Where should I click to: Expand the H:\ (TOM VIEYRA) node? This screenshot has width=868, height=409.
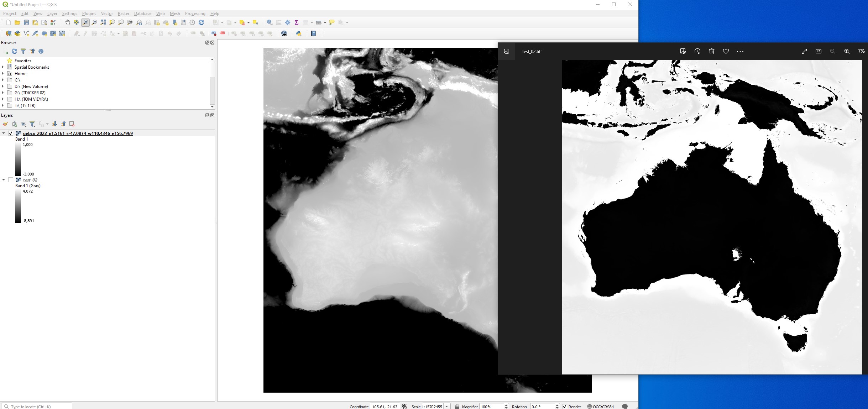tap(3, 99)
